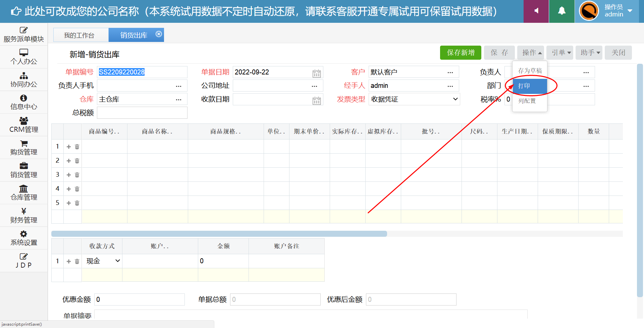Open the 部门 lookup ellipsis
This screenshot has width=644, height=328.
[586, 86]
